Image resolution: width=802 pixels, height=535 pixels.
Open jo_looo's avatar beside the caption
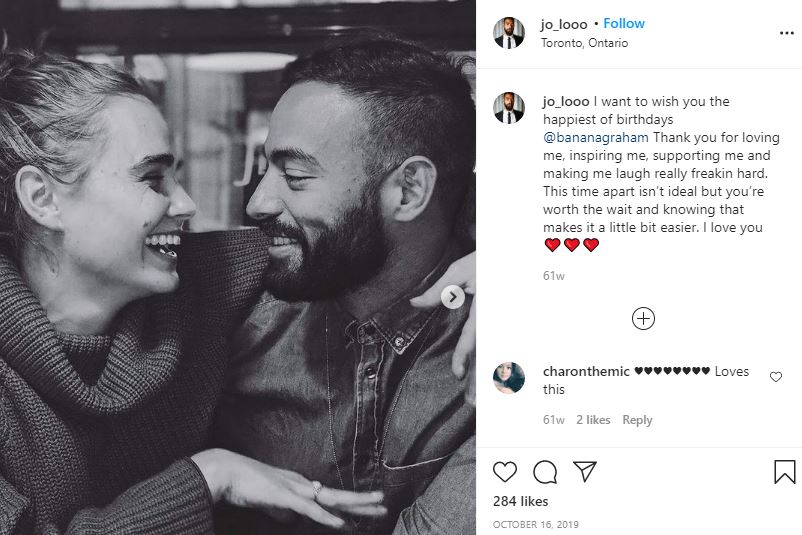(509, 108)
